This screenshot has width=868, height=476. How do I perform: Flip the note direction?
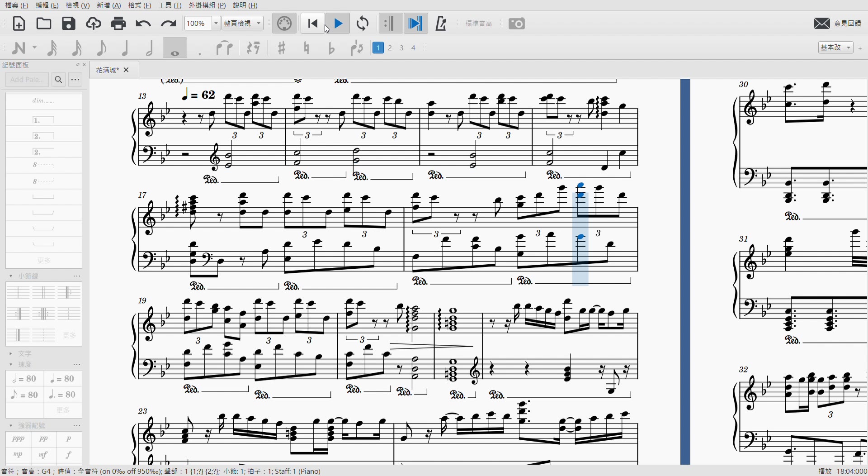tap(357, 48)
